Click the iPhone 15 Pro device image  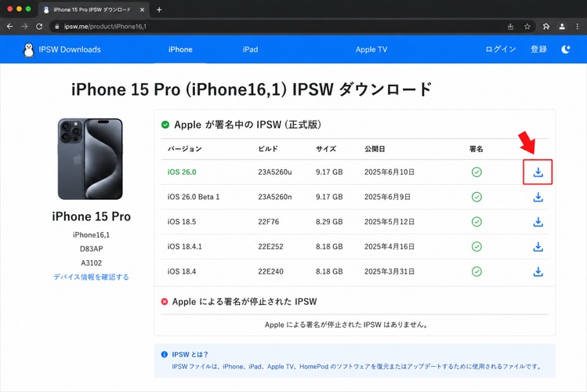(90, 158)
